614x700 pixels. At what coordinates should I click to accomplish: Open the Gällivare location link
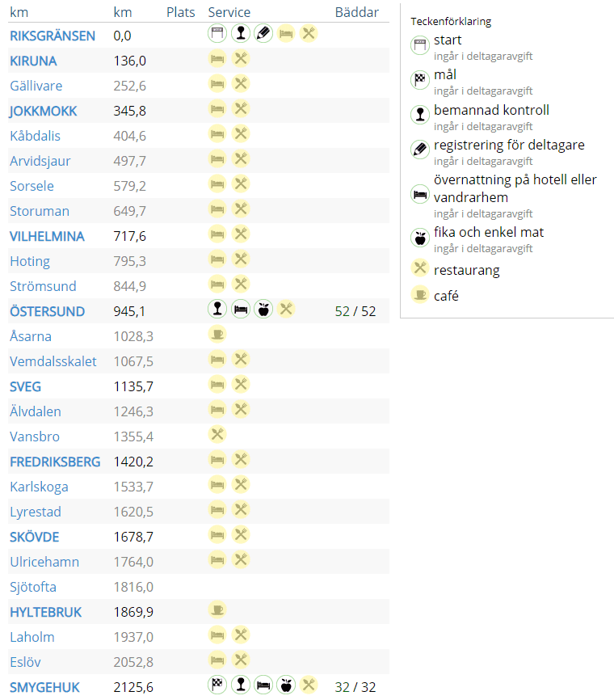[36, 86]
